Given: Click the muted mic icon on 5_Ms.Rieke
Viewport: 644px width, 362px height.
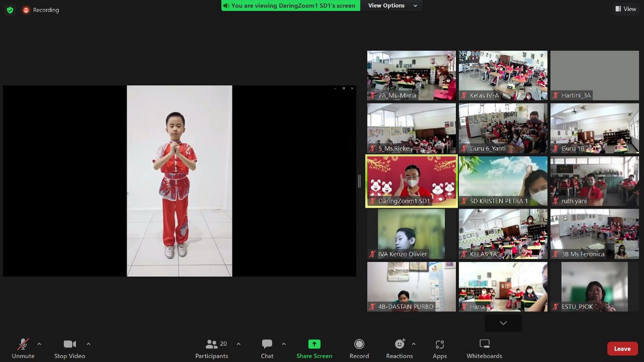Looking at the screenshot, I should point(372,148).
